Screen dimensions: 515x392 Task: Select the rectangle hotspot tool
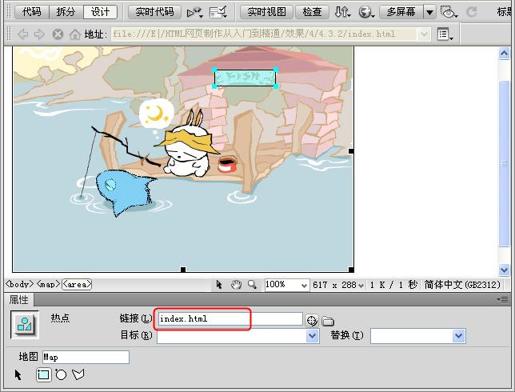[x=44, y=375]
